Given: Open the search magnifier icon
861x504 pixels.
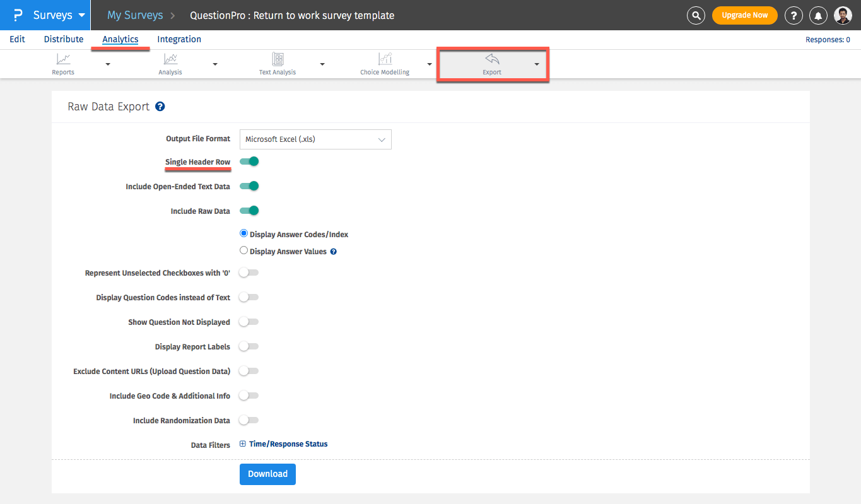Looking at the screenshot, I should tap(696, 15).
